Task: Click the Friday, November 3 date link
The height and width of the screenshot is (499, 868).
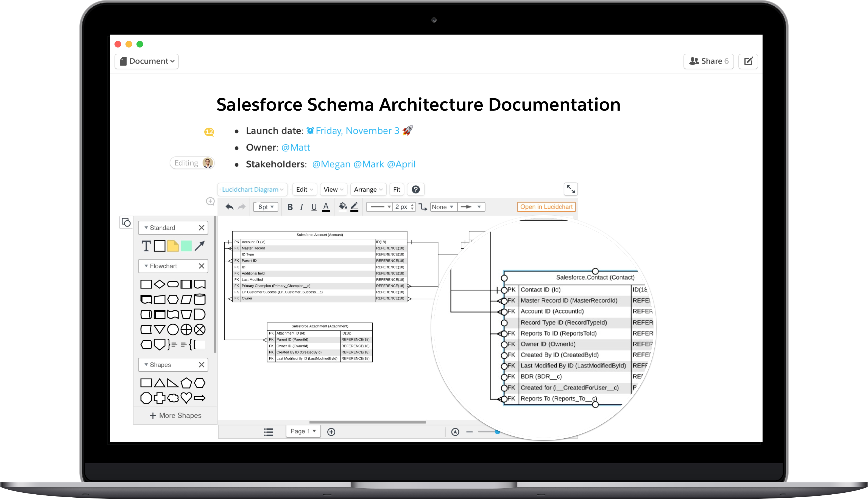Action: point(357,131)
